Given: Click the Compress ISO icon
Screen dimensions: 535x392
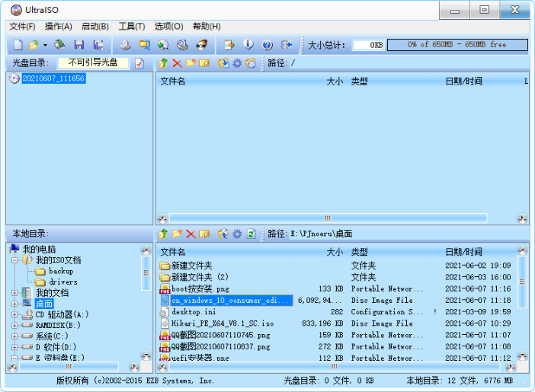Looking at the screenshot, I should coord(183,45).
